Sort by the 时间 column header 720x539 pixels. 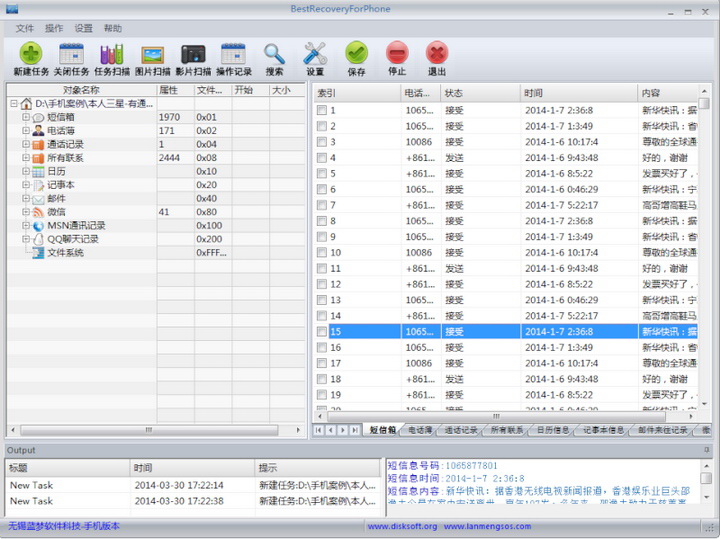579,93
